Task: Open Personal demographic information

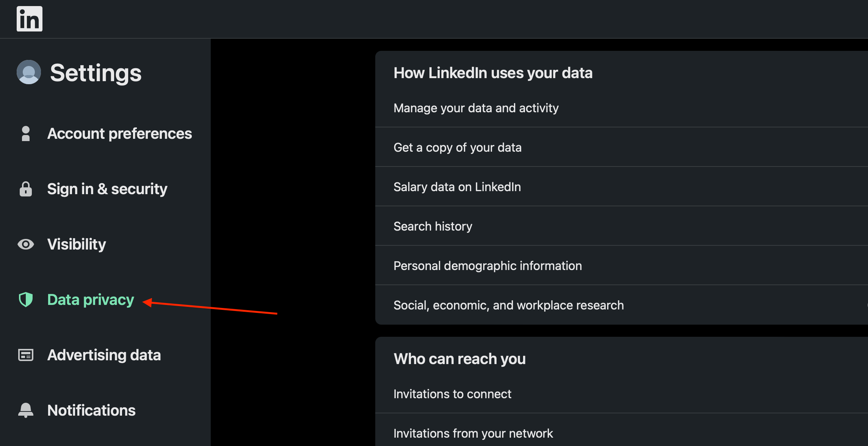Action: click(622, 265)
